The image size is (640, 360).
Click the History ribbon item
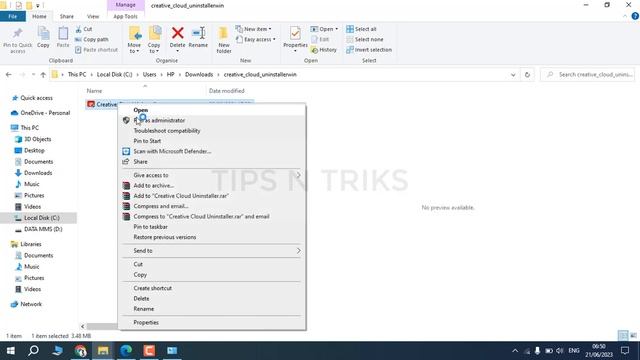pyautogui.click(x=324, y=50)
